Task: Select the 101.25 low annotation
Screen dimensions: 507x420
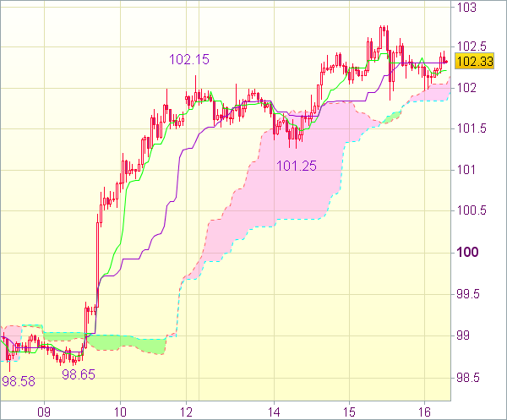Action: pyautogui.click(x=297, y=166)
